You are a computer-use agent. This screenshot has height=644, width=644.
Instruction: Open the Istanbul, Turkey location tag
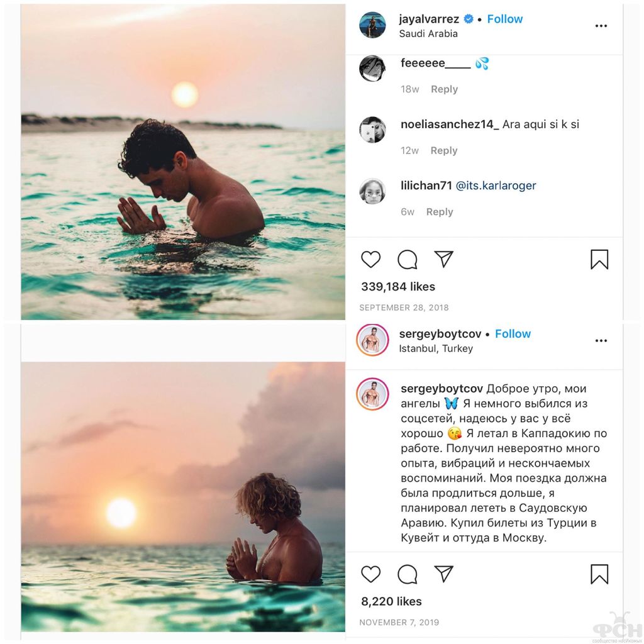click(436, 348)
